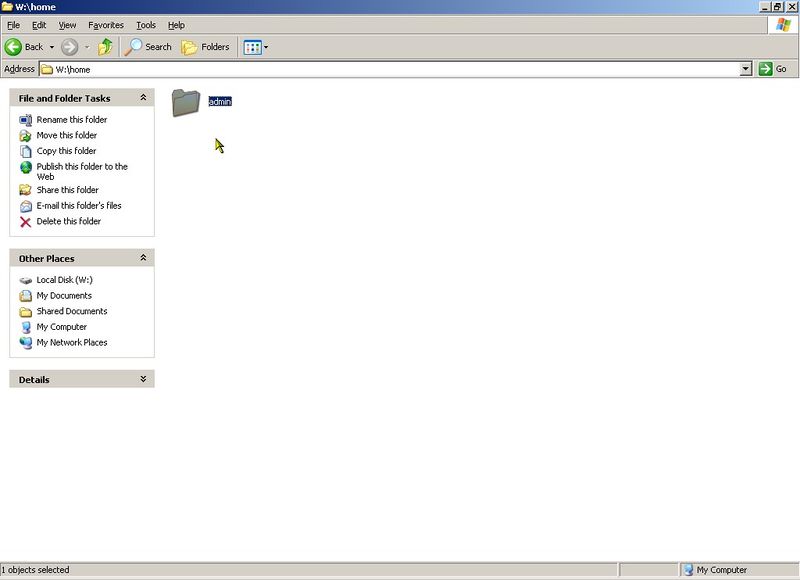Open the Edit menu

[39, 25]
